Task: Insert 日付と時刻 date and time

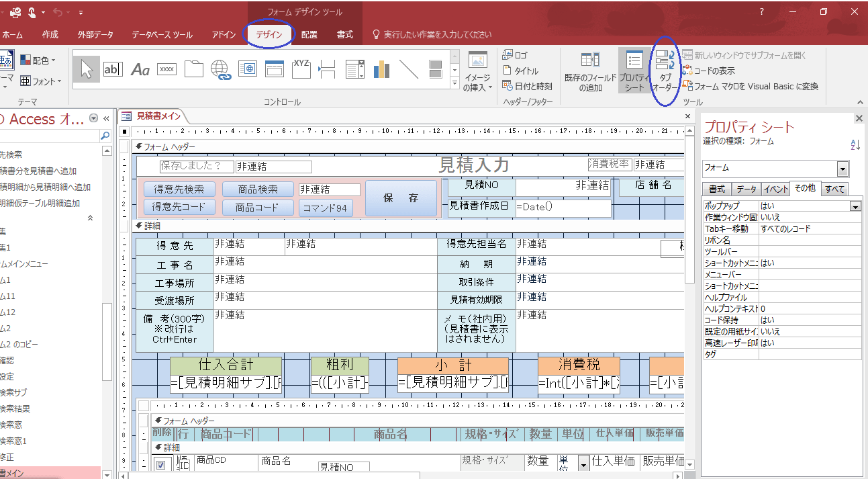Action: click(x=528, y=86)
